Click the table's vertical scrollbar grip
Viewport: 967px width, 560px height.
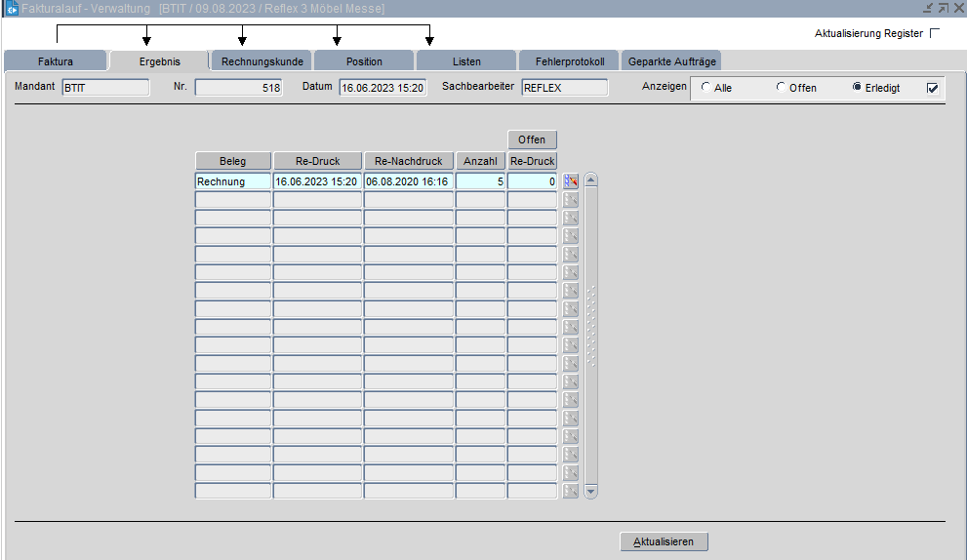coord(590,327)
